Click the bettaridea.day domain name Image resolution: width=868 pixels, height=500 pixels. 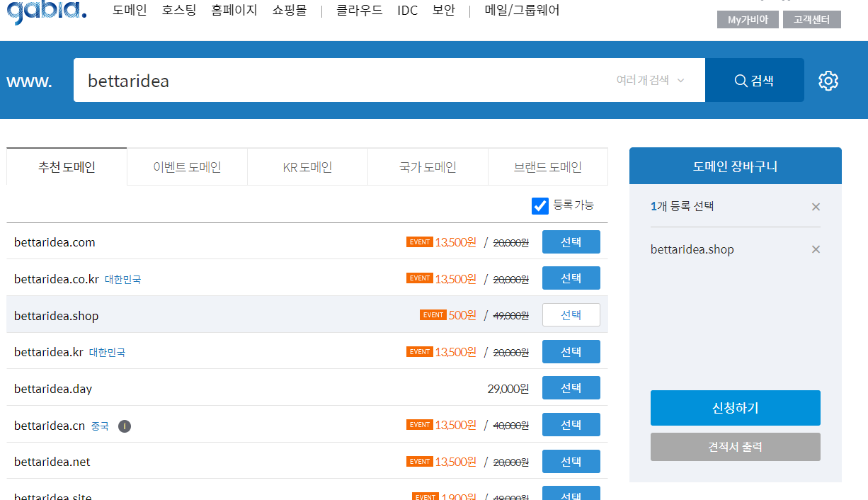coord(53,389)
